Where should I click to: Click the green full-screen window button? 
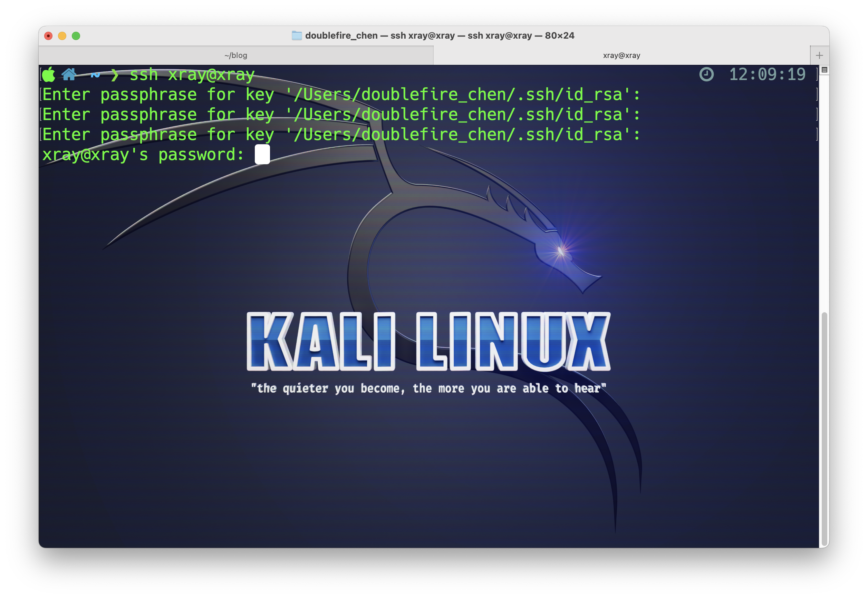click(x=76, y=36)
